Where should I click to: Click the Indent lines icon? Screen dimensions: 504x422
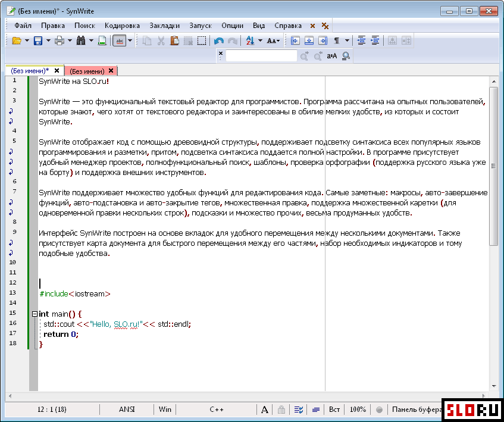[x=362, y=41]
